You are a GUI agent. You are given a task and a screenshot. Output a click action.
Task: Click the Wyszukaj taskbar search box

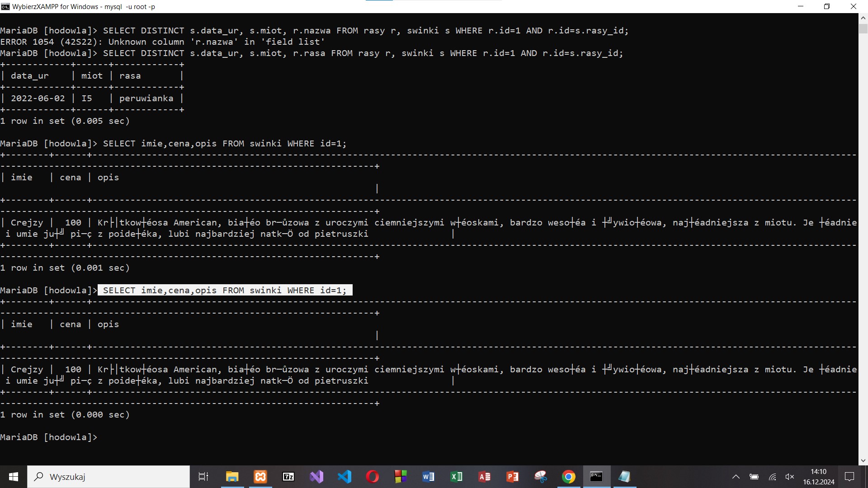(108, 477)
